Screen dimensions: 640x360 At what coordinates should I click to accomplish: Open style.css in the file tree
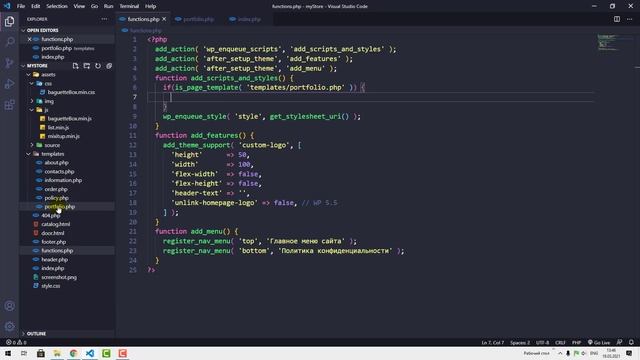[51, 286]
